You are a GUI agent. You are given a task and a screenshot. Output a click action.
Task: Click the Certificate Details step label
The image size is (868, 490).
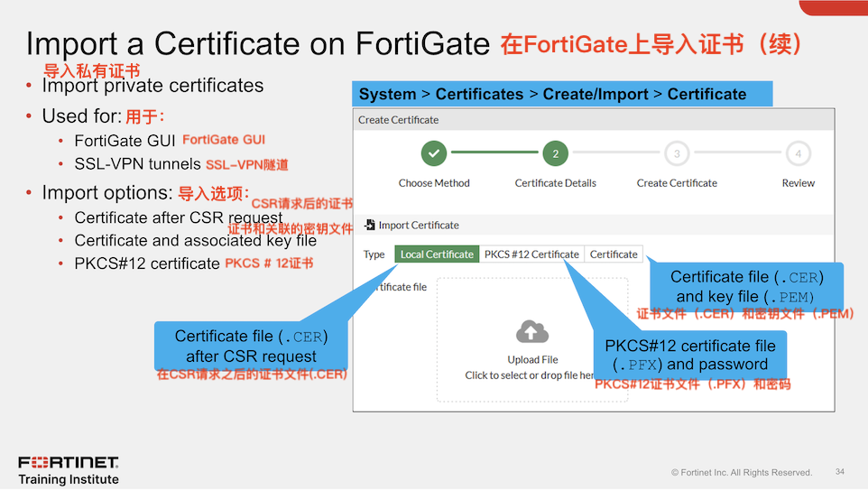click(555, 183)
